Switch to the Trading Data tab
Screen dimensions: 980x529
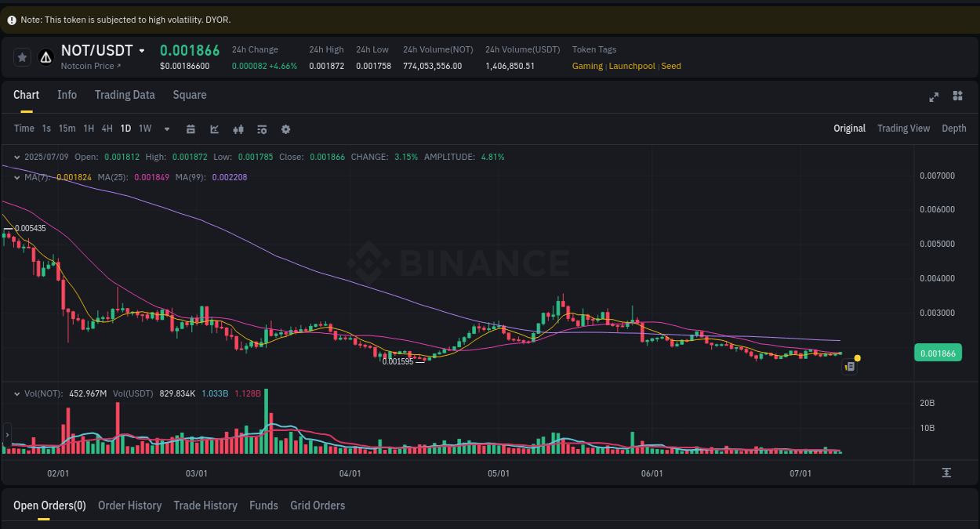(x=125, y=95)
